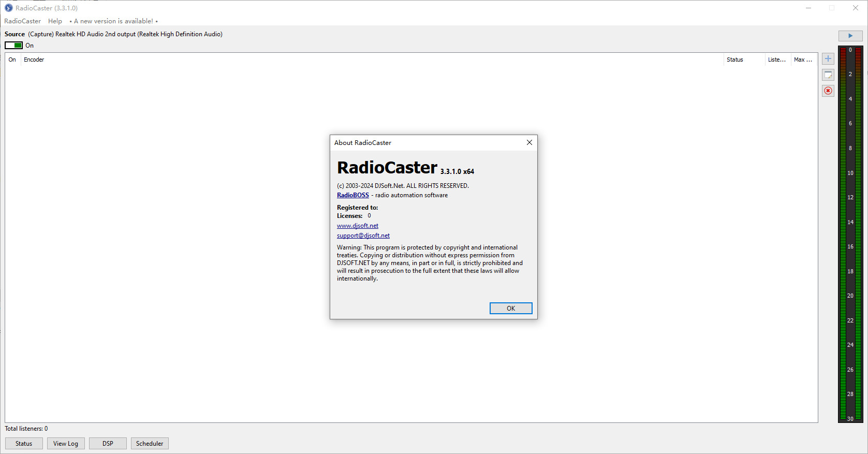The image size is (868, 454).
Task: Click the RadioCaster logo in title bar
Action: click(x=8, y=8)
